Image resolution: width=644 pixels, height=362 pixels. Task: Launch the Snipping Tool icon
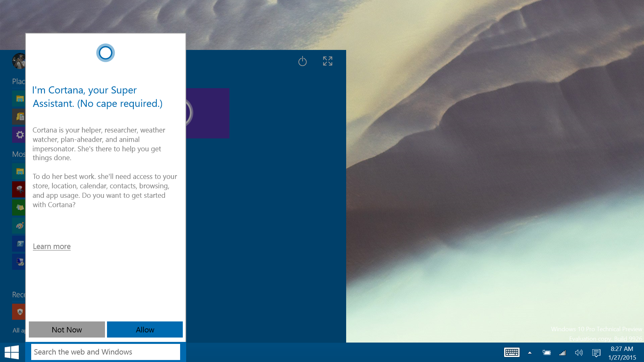[19, 189]
